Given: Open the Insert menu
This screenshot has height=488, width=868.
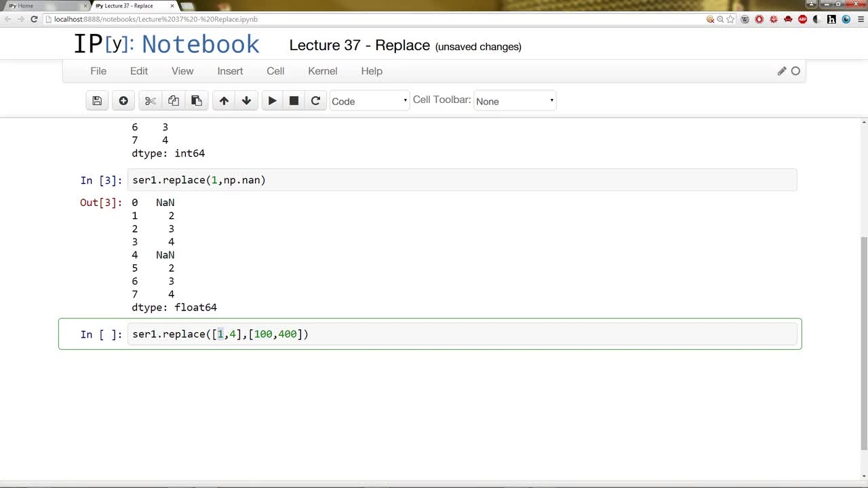Looking at the screenshot, I should (x=230, y=71).
